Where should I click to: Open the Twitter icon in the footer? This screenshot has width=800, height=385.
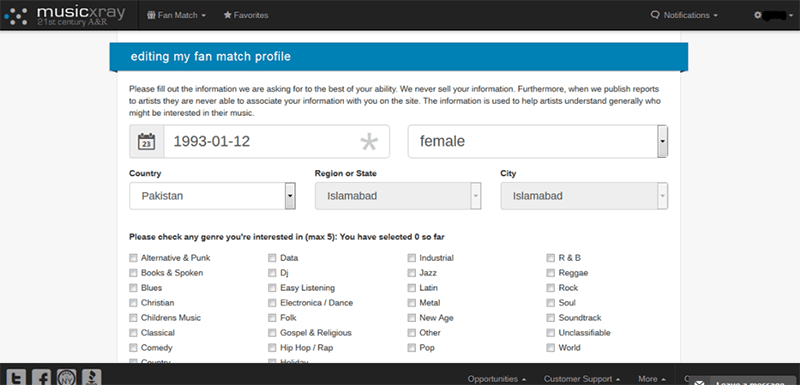click(16, 378)
